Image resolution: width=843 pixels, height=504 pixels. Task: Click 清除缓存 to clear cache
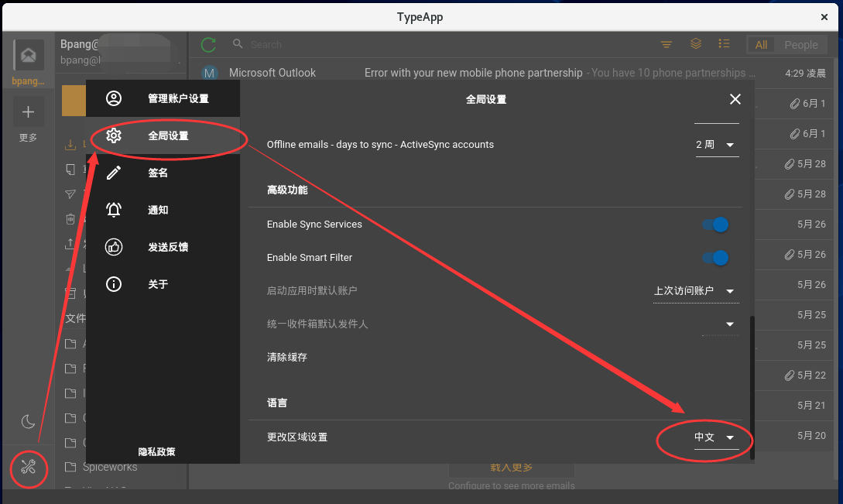point(286,357)
